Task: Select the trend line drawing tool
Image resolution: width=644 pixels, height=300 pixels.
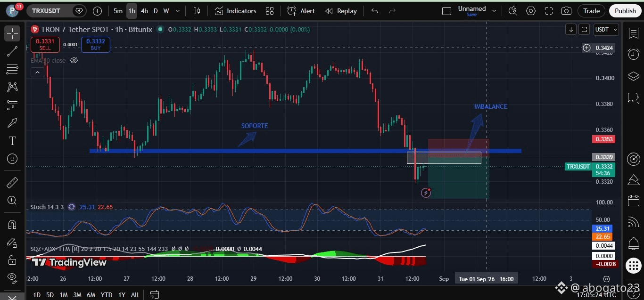Action: point(12,52)
